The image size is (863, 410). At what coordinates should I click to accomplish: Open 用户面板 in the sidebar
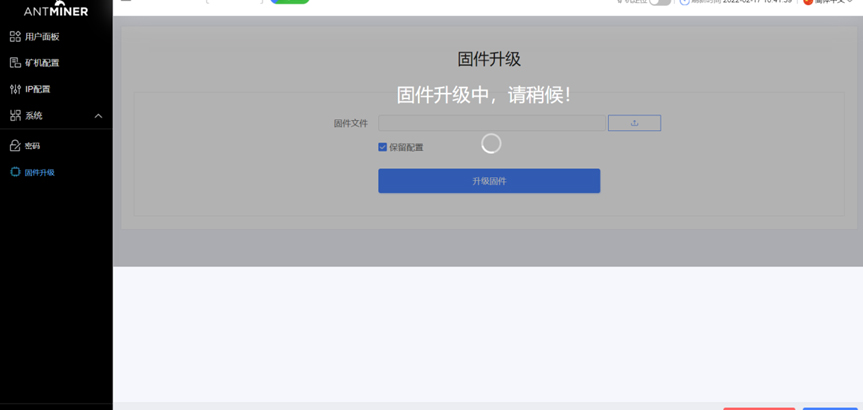[42, 37]
